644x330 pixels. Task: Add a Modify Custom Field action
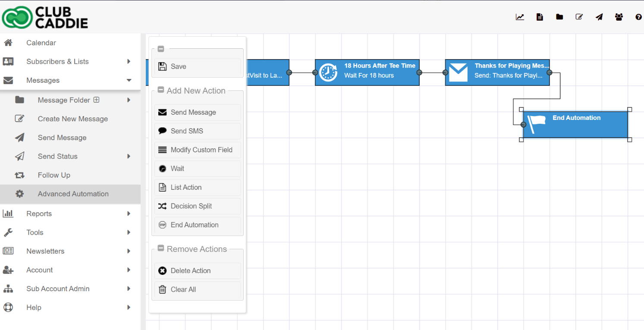coord(198,150)
